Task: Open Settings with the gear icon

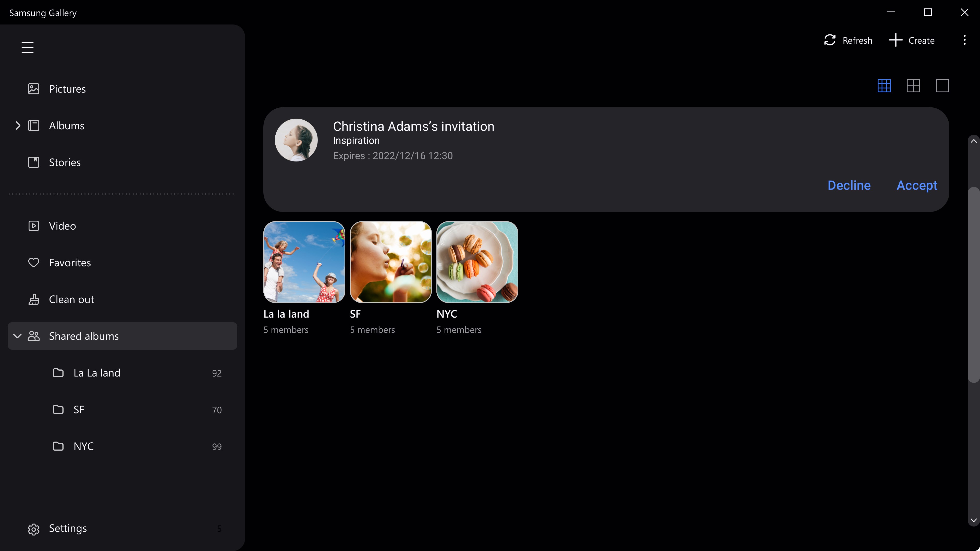Action: tap(33, 529)
